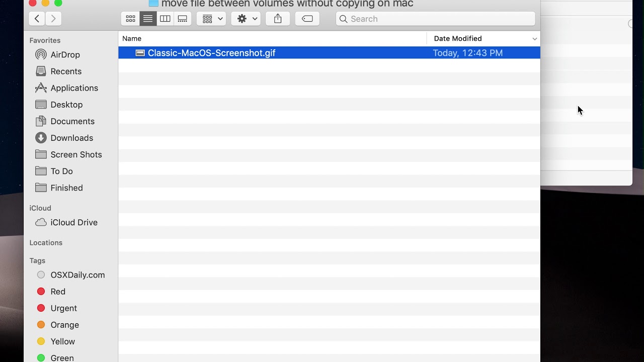644x362 pixels.
Task: Click the folder proxy icon in title bar
Action: 153,3
